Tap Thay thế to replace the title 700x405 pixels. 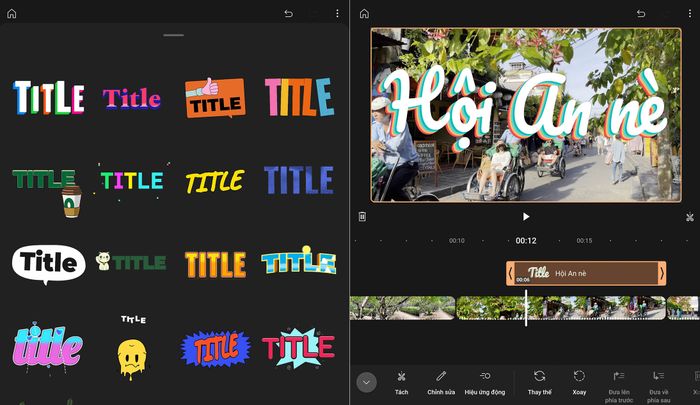pos(540,383)
